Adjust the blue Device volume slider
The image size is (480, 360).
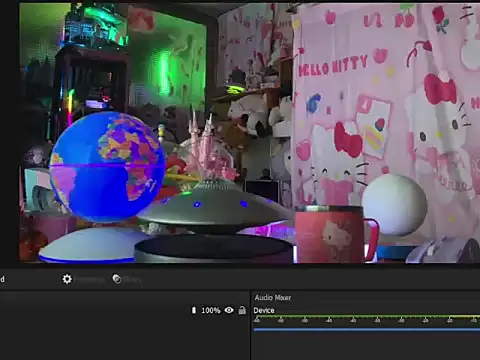(367, 330)
